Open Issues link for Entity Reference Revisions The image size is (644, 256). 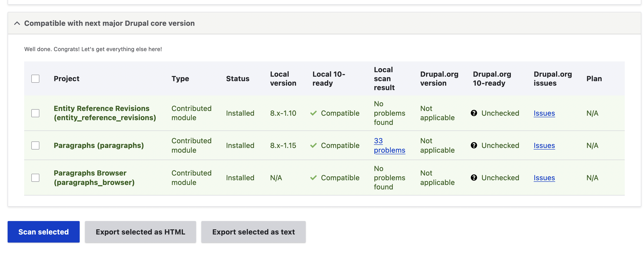tap(544, 113)
